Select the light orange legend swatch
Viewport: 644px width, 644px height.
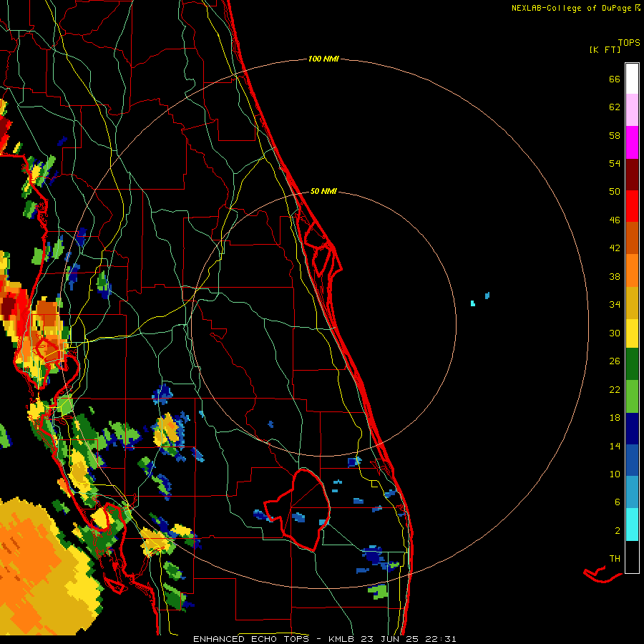click(632, 270)
